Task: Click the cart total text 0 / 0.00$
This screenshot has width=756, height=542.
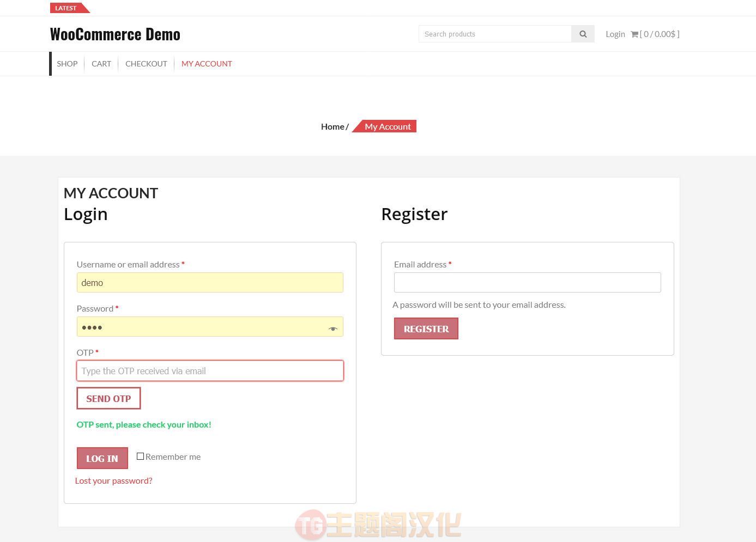Action: [x=660, y=34]
